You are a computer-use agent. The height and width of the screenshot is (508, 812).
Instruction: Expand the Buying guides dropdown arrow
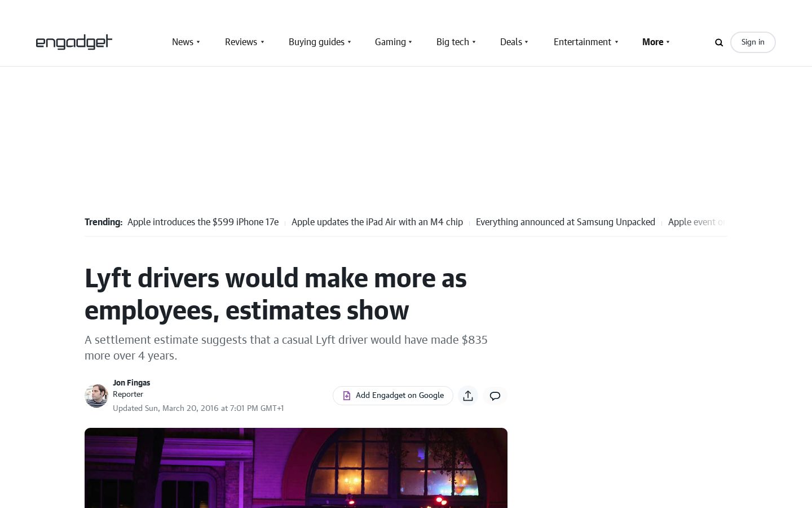pos(349,42)
